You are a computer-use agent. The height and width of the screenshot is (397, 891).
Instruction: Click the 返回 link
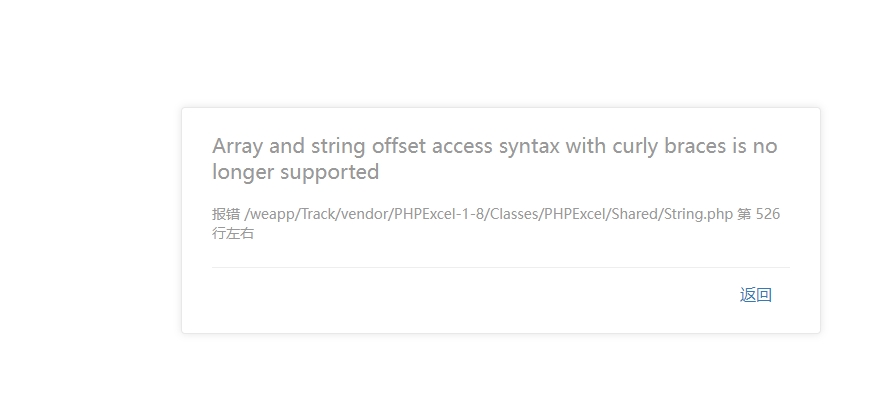[755, 295]
